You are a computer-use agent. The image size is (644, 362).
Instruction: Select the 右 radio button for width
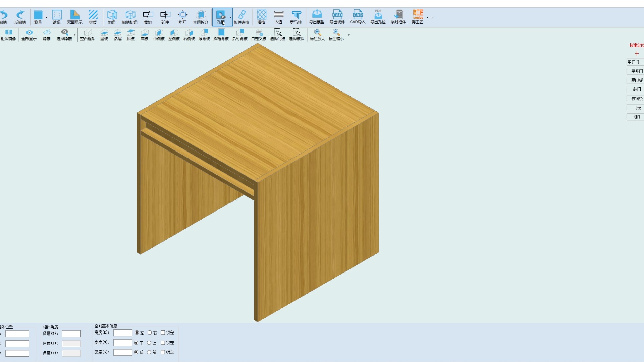tap(150, 333)
